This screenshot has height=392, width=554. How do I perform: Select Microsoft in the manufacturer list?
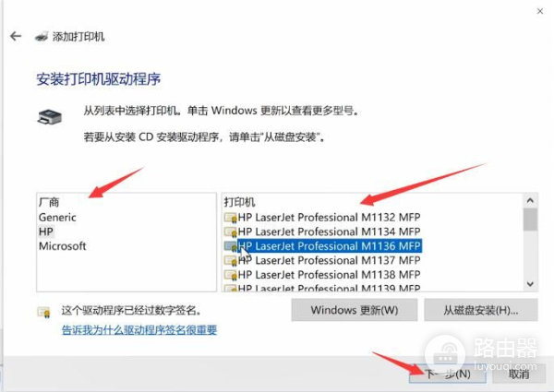[62, 246]
